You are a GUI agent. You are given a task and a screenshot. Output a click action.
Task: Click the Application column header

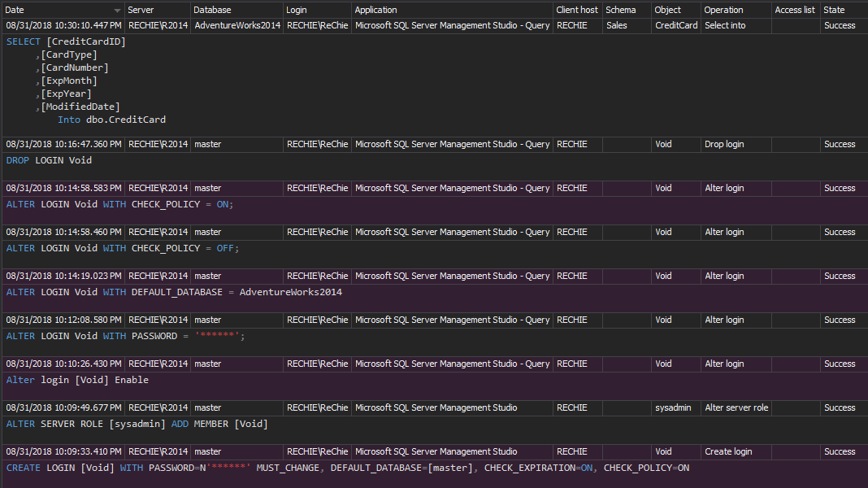click(376, 10)
